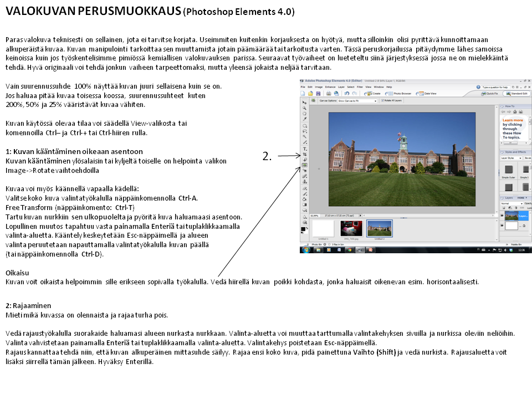Open the Canvas Options dropdown

point(357,101)
